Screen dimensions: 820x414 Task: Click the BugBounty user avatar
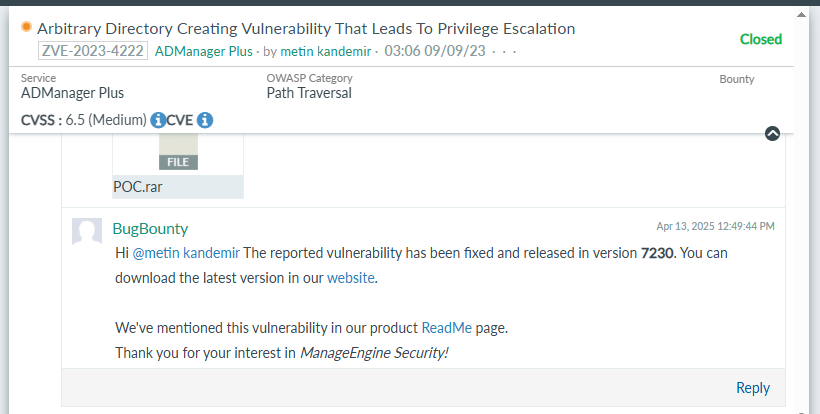click(x=87, y=231)
